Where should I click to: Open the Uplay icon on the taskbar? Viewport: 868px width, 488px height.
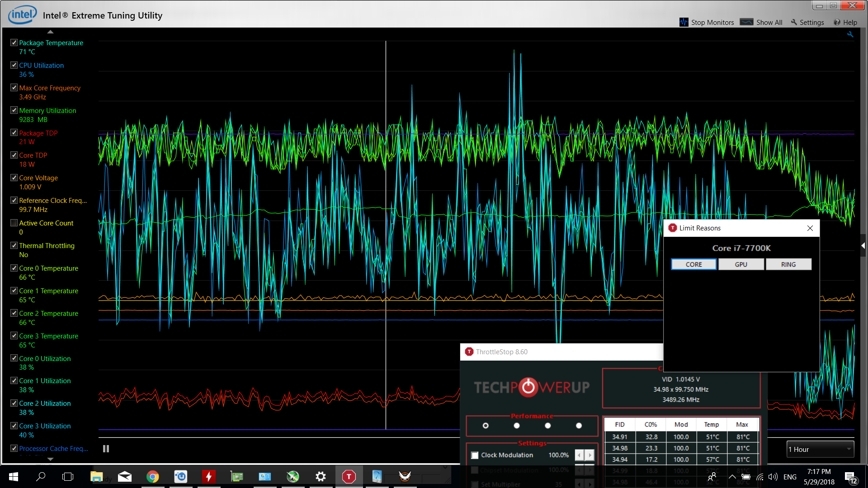click(181, 477)
